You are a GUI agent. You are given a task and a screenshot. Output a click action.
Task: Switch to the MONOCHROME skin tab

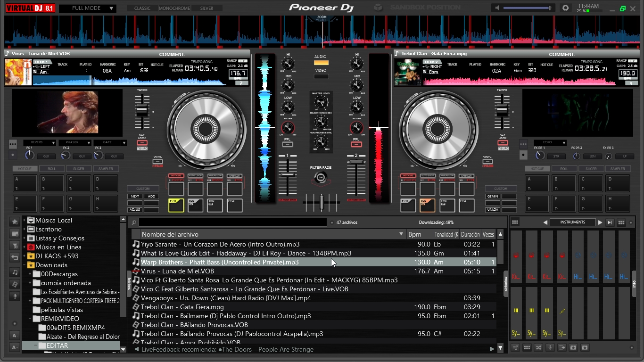[x=174, y=8]
